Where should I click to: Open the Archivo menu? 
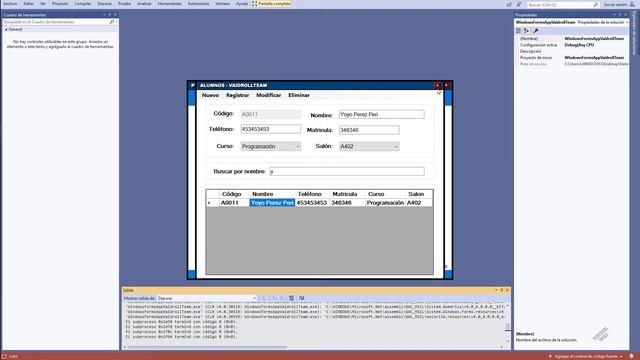click(10, 4)
